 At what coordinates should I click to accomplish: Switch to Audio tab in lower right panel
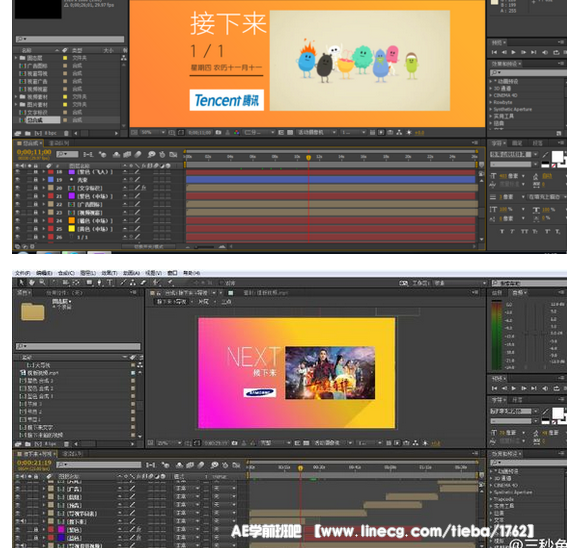[x=518, y=292]
